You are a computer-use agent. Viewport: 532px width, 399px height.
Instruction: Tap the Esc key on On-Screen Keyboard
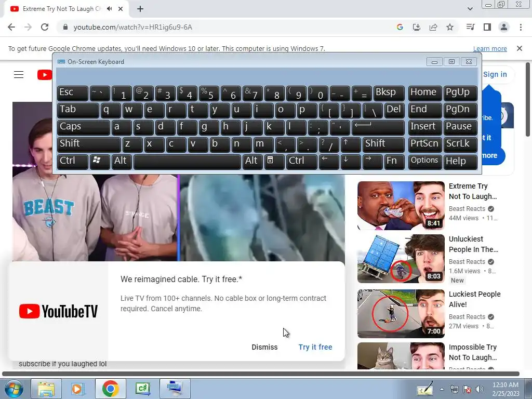click(73, 93)
